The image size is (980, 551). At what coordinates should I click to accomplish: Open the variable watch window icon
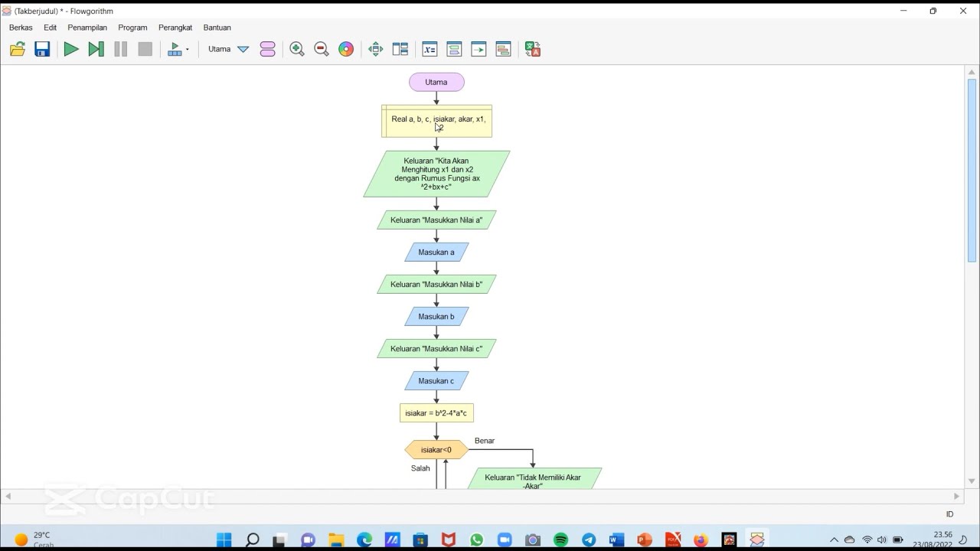430,49
